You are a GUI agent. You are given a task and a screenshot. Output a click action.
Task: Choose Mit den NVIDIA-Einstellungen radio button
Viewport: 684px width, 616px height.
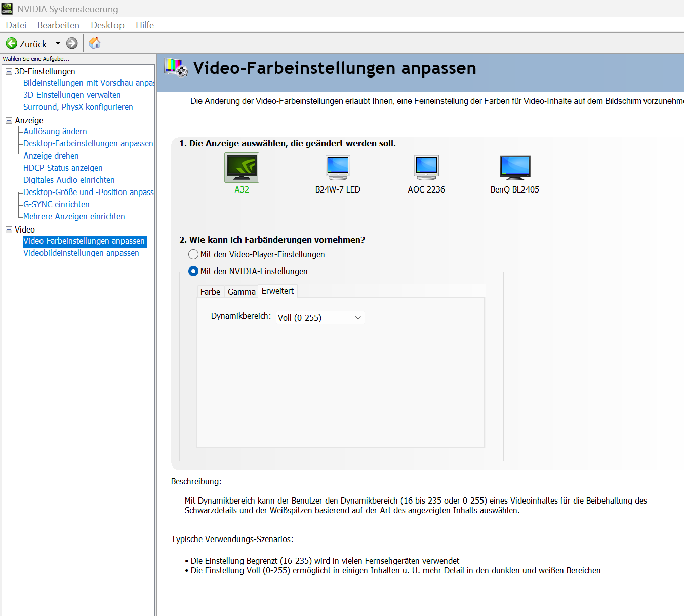pyautogui.click(x=193, y=271)
